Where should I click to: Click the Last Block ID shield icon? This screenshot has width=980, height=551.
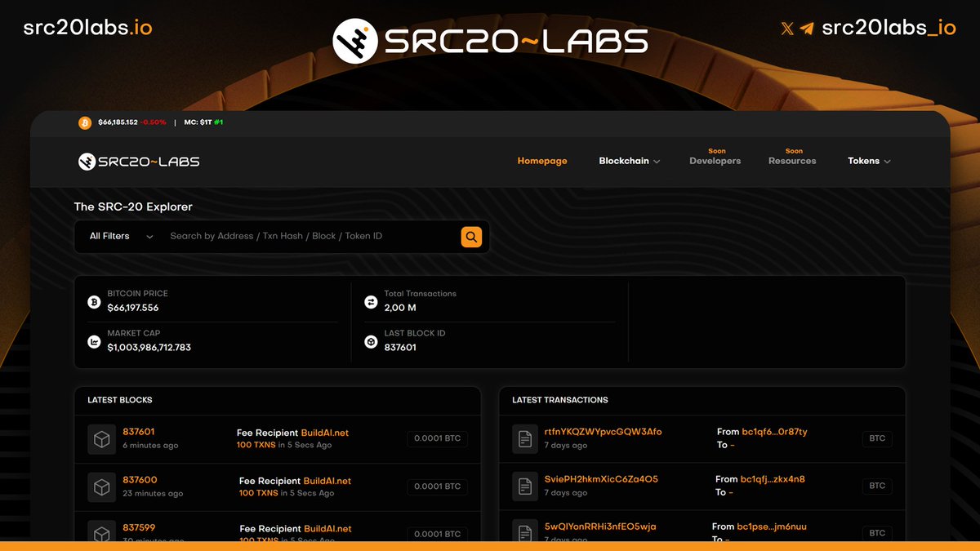pyautogui.click(x=370, y=340)
